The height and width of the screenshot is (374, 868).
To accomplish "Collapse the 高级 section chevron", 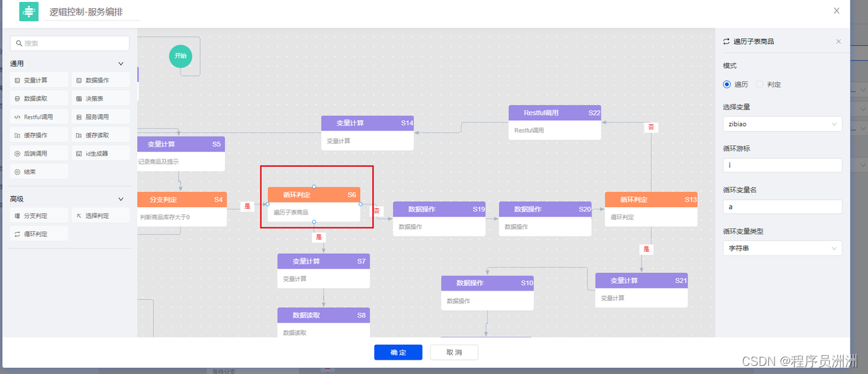I will (121, 199).
